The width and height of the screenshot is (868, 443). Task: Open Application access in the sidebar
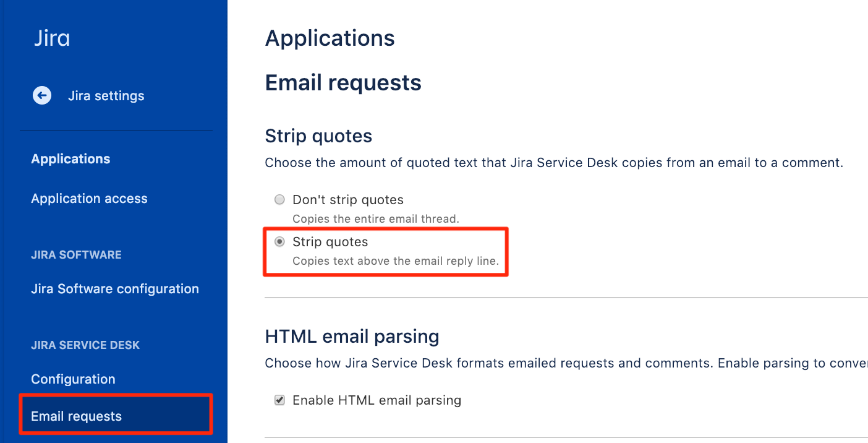(89, 199)
